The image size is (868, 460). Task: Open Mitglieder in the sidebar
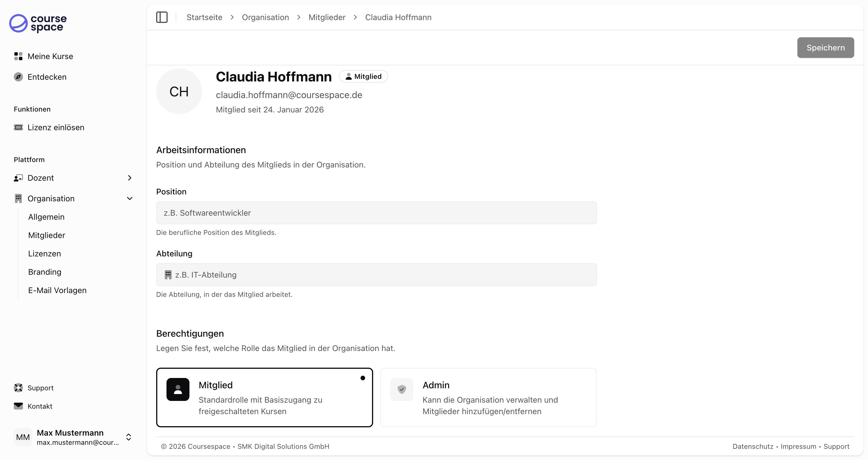[x=46, y=235]
